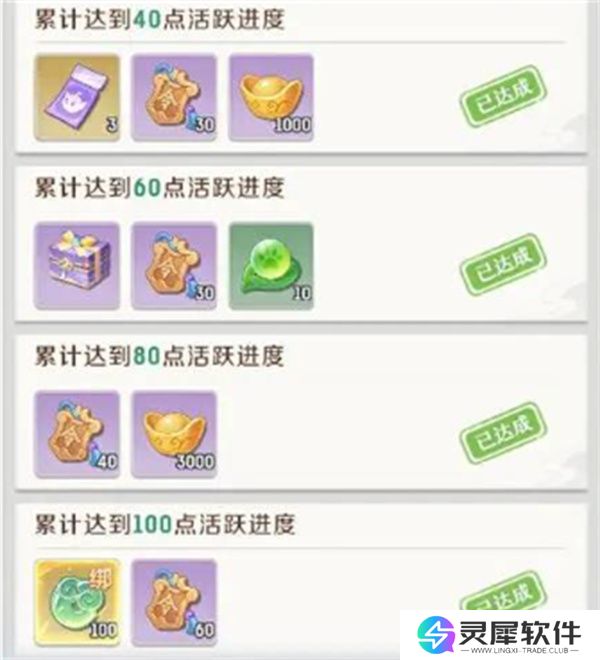Select the 累计达到60点活跃进度 heading

pyautogui.click(x=160, y=187)
